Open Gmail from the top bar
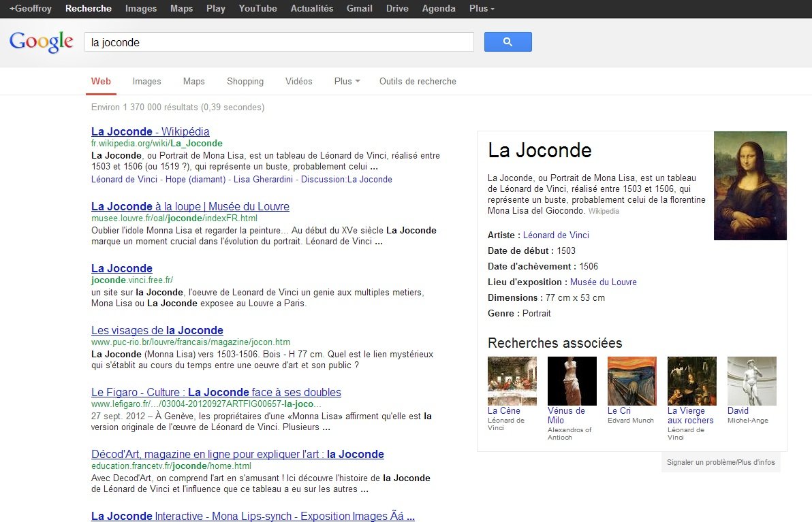This screenshot has height=522, width=812. 360,8
